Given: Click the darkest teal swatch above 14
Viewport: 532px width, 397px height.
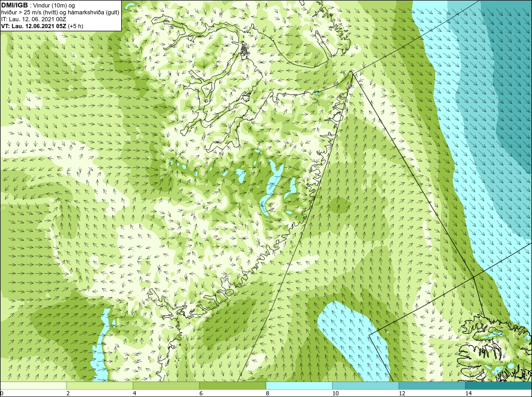Looking at the screenshot, I should [499, 386].
